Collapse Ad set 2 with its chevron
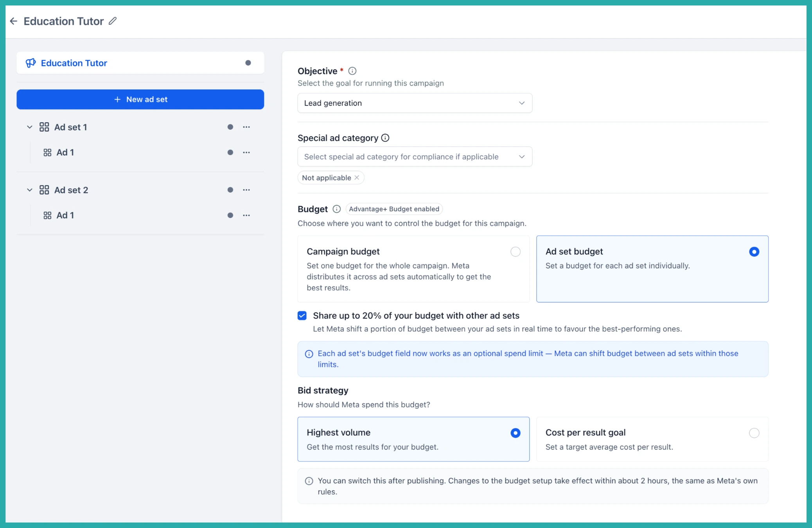The height and width of the screenshot is (528, 812). (29, 190)
